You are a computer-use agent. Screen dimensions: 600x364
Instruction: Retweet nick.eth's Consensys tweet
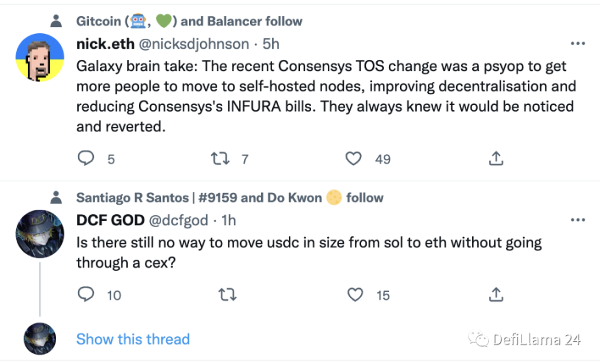(220, 159)
